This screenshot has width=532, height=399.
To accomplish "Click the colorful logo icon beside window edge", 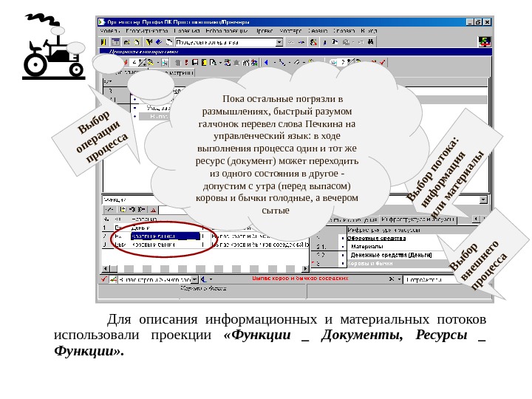I will (485, 42).
